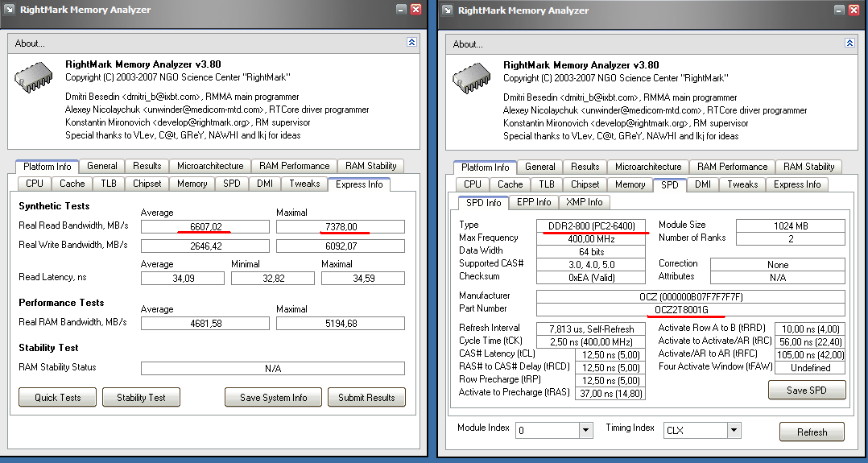Screen dimensions: 868x463
Task: Open General tab in right window
Action: (539, 166)
